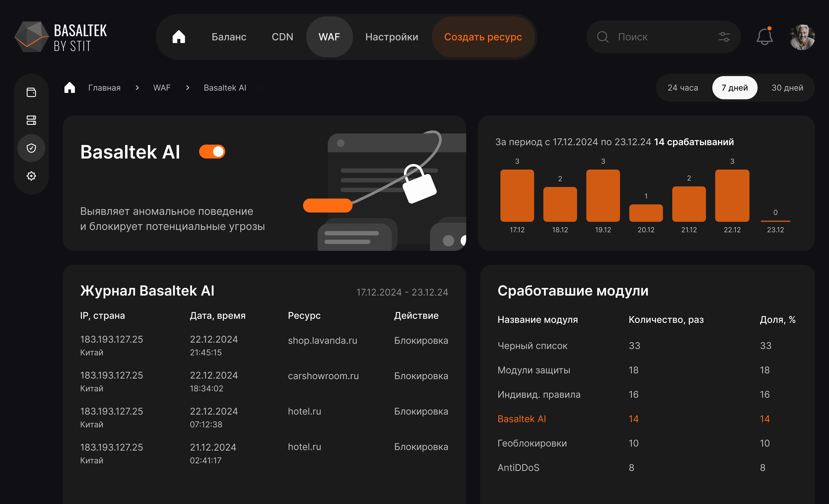Click the WAF breadcrumb link
829x504 pixels.
[162, 88]
